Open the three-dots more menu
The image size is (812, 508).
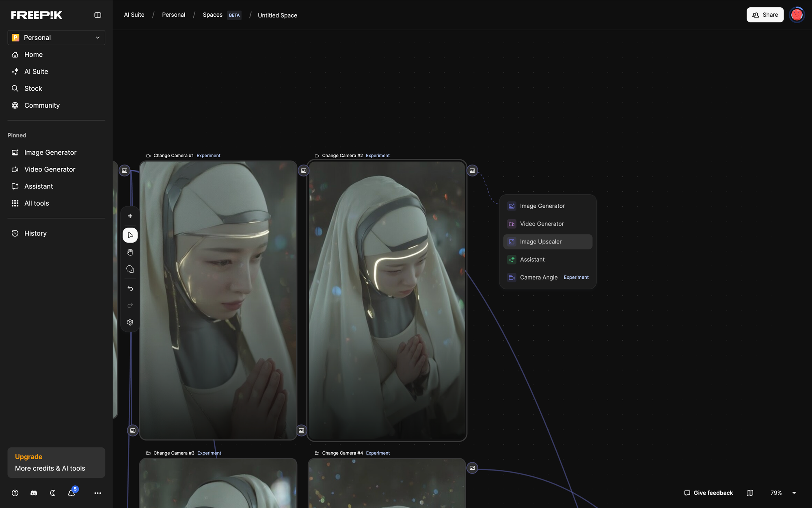point(97,493)
